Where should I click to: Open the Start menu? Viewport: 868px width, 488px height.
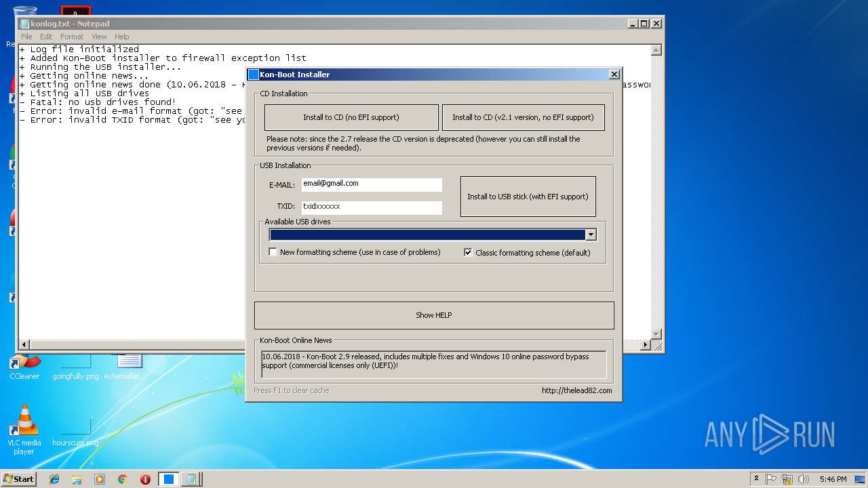click(18, 479)
